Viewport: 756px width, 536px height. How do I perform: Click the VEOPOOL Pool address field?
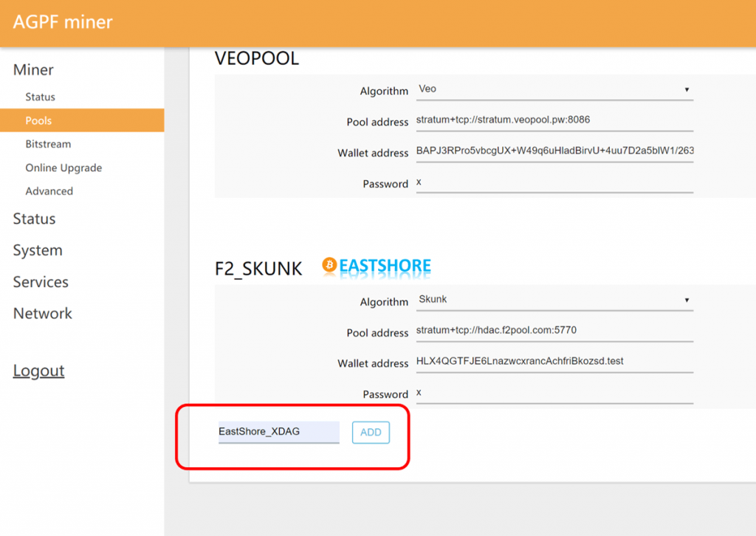pos(554,120)
